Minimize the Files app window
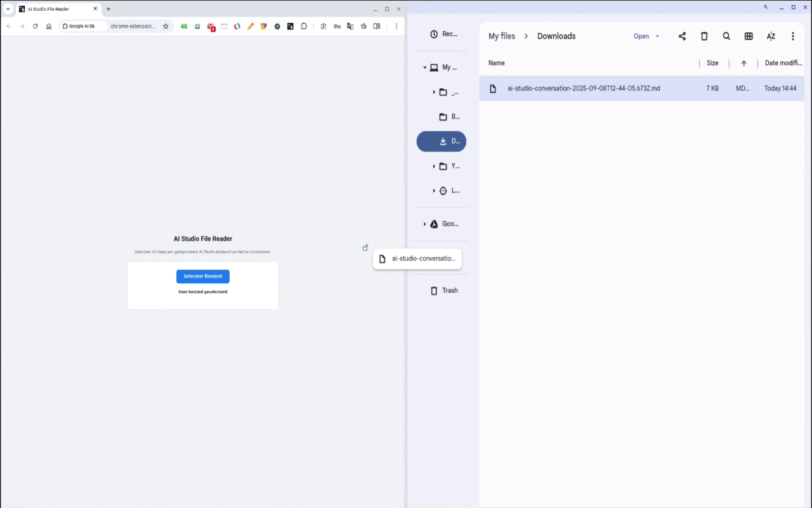Viewport: 812px width, 508px height. (x=781, y=7)
